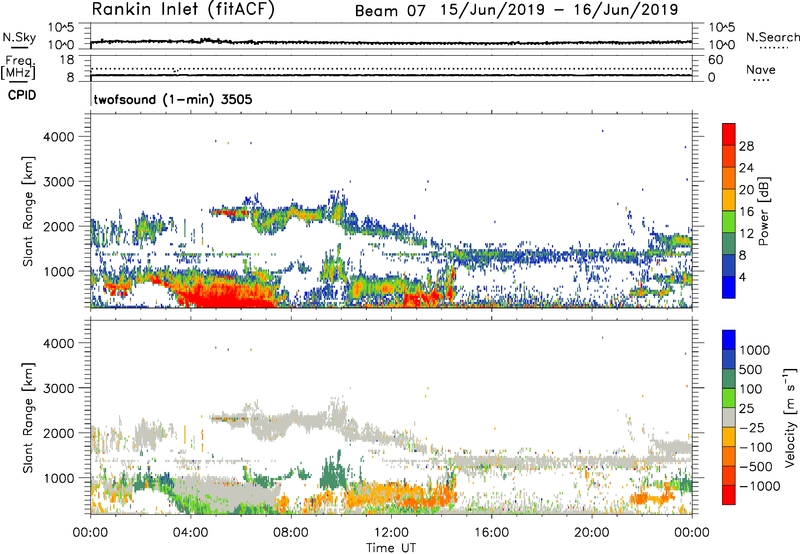Click the 'Power [dB]' colorbar label
Viewport: 800px width, 554px height.
763,211
